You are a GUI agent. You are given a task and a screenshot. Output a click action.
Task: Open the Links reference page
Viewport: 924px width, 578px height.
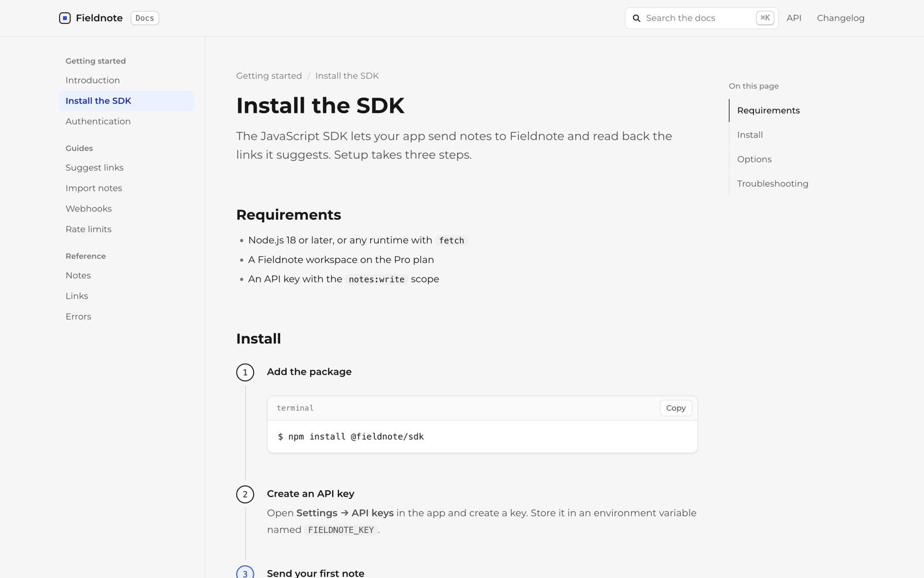(126, 296)
